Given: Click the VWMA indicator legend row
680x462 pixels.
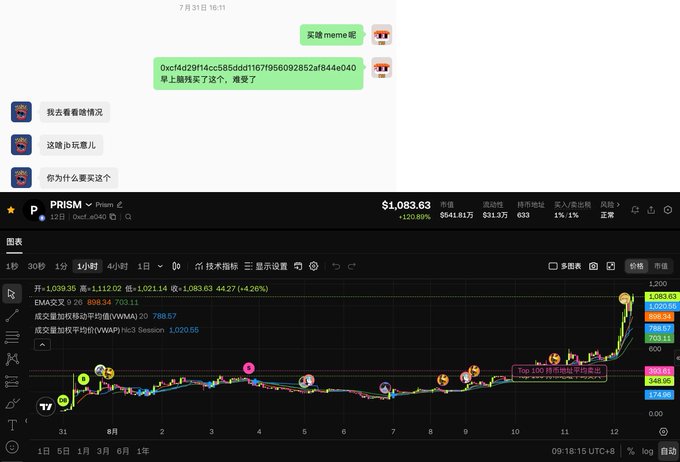Looking at the screenshot, I should click(x=105, y=316).
